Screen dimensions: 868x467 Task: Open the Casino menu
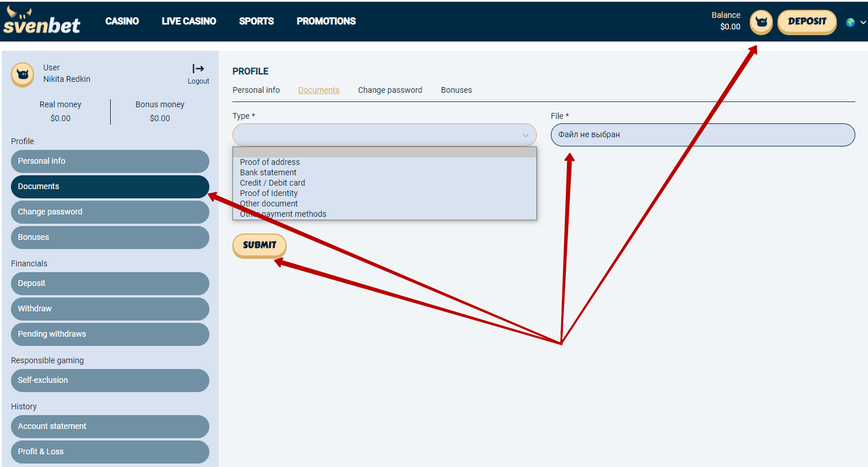click(122, 21)
